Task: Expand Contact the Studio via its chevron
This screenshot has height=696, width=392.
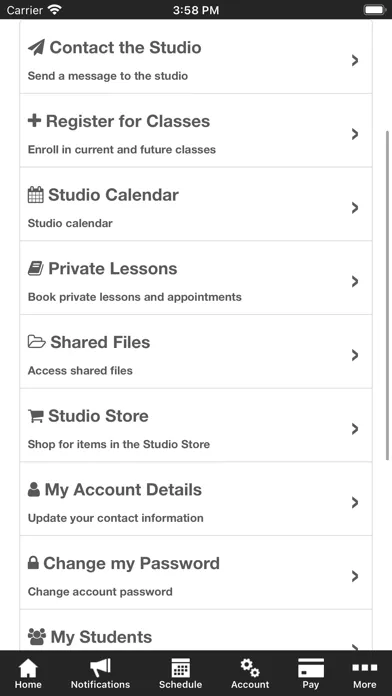Action: [x=355, y=61]
